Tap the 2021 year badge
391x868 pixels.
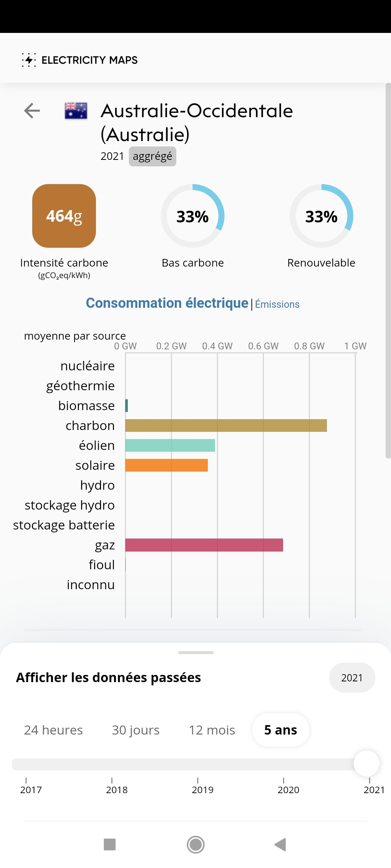(x=352, y=678)
